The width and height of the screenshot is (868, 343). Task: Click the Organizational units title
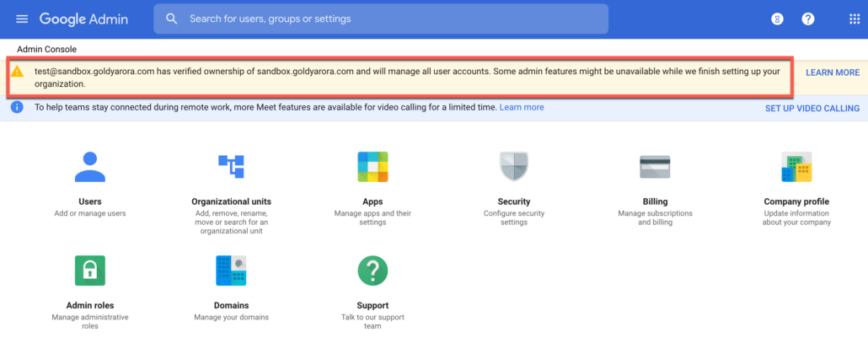[232, 202]
